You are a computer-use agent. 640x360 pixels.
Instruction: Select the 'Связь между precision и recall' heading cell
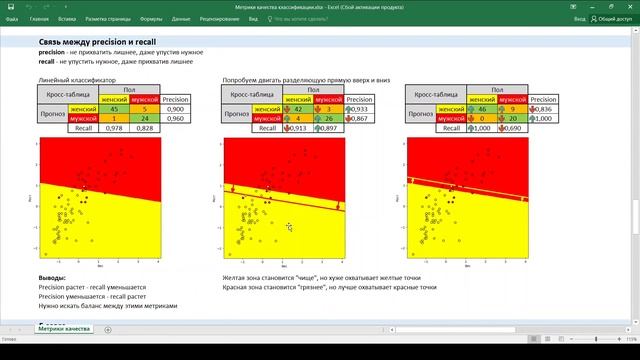point(97,42)
